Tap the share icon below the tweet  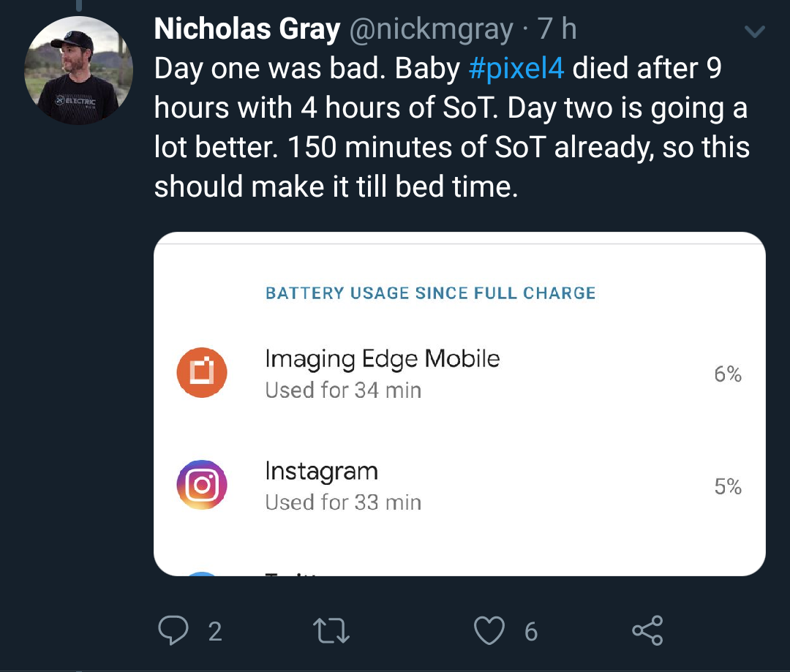[647, 631]
